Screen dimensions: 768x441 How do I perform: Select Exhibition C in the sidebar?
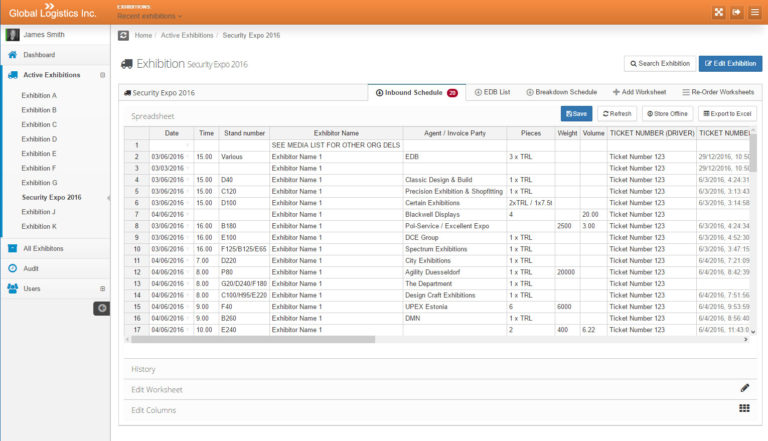coord(39,124)
